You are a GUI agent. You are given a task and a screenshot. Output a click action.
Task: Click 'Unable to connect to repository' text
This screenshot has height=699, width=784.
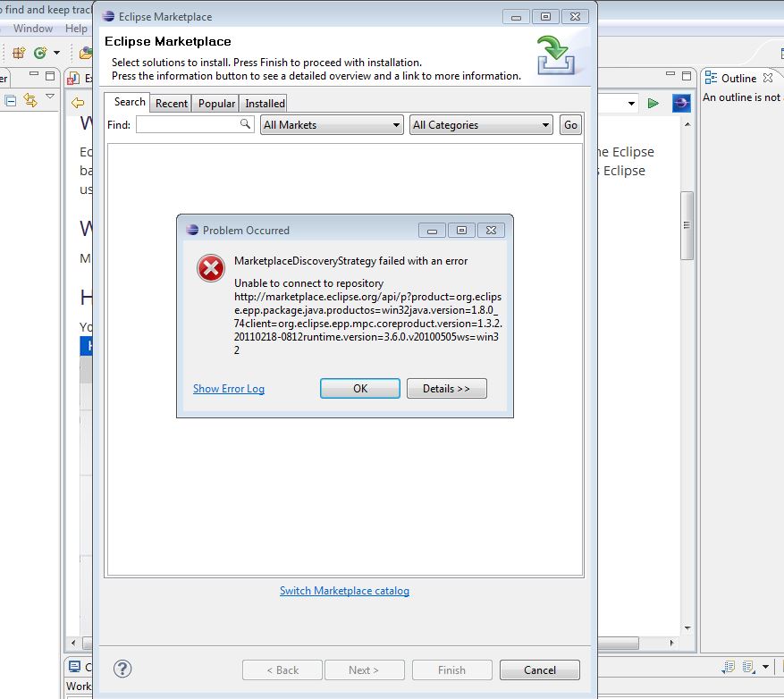308,283
